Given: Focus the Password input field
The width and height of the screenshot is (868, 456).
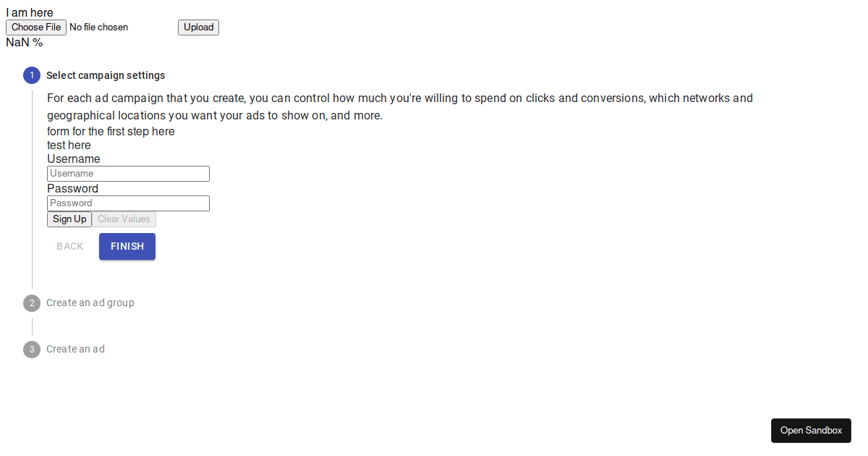Looking at the screenshot, I should (128, 203).
